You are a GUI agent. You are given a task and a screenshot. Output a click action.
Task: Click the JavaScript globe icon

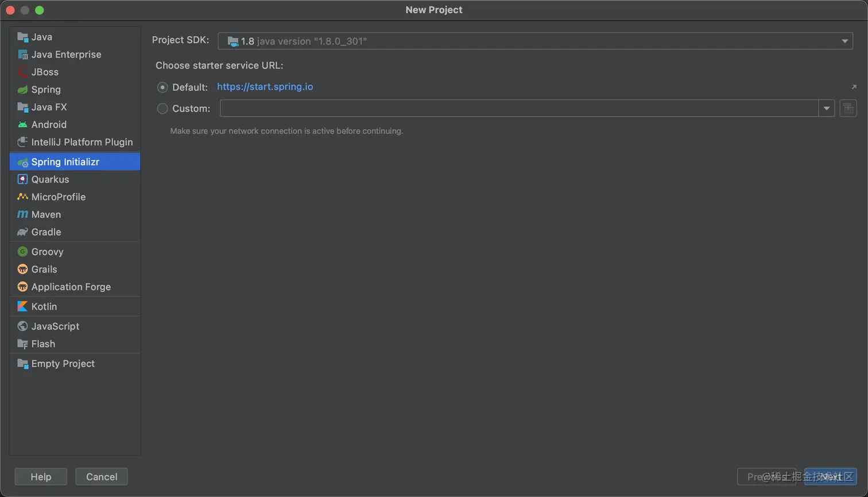click(22, 326)
